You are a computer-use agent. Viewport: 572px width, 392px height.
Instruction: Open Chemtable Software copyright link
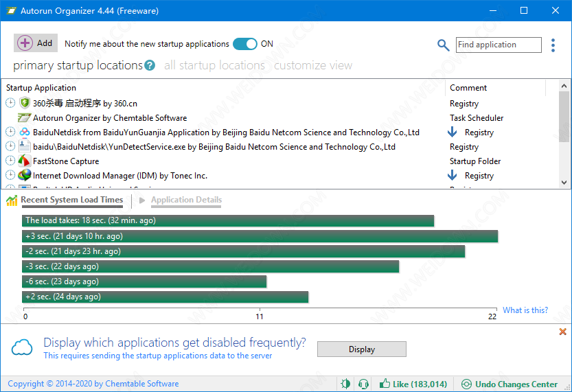(93, 384)
